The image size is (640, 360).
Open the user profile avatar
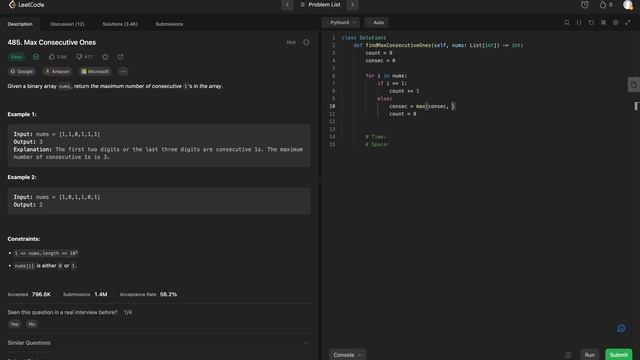tap(628, 4)
